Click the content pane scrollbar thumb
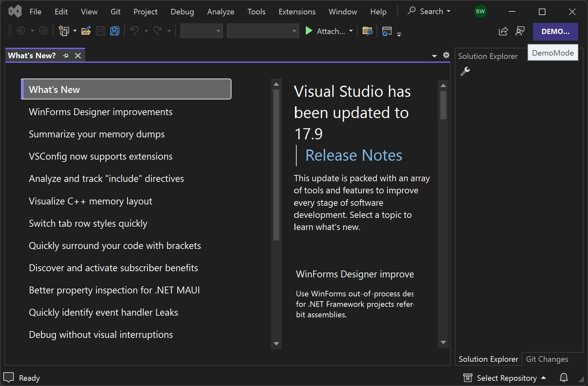Screen dimensions: 588x386 443,105
